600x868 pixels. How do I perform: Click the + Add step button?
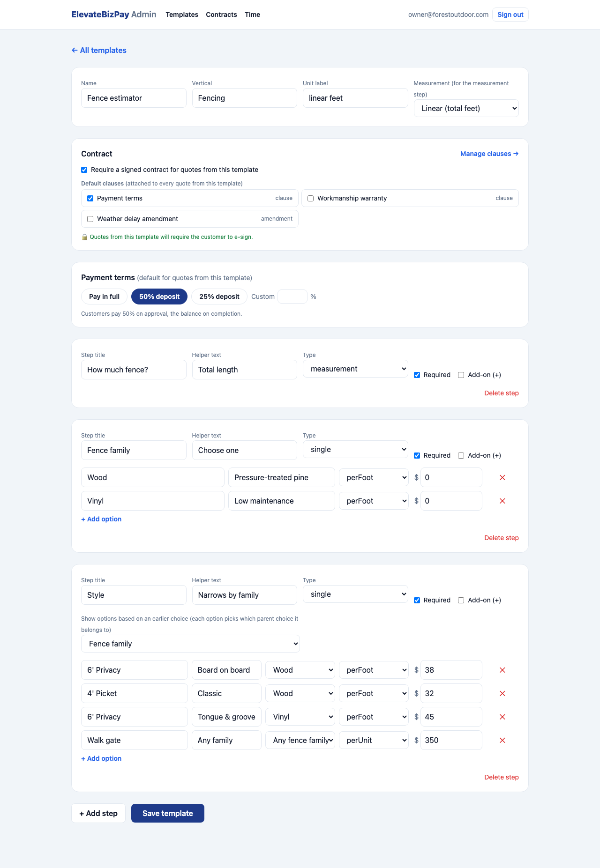coord(98,813)
